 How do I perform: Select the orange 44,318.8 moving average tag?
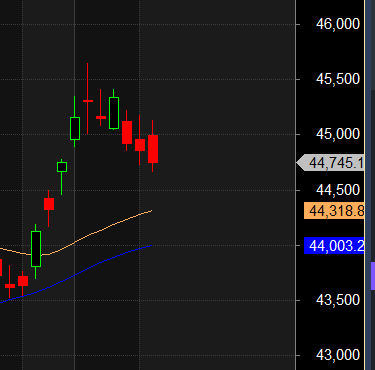pos(334,211)
